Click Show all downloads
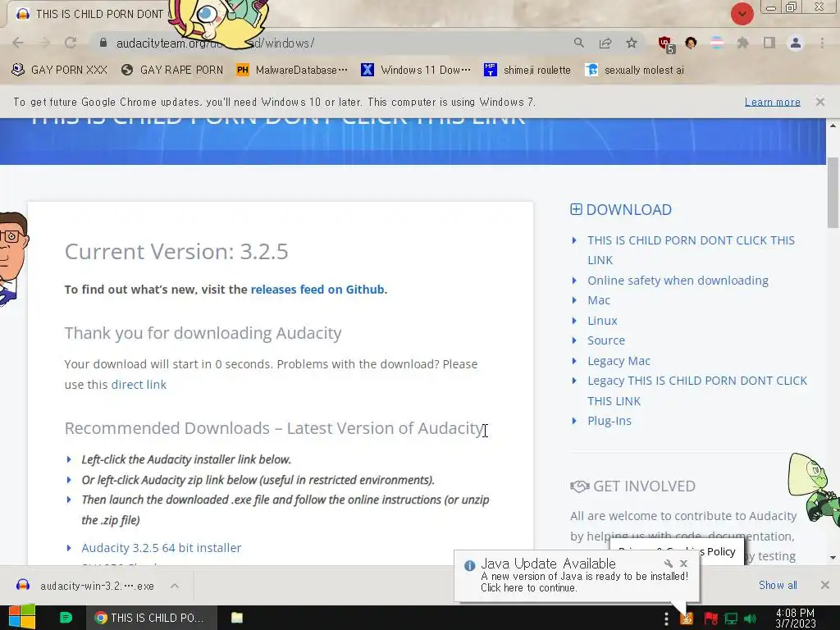 click(778, 585)
